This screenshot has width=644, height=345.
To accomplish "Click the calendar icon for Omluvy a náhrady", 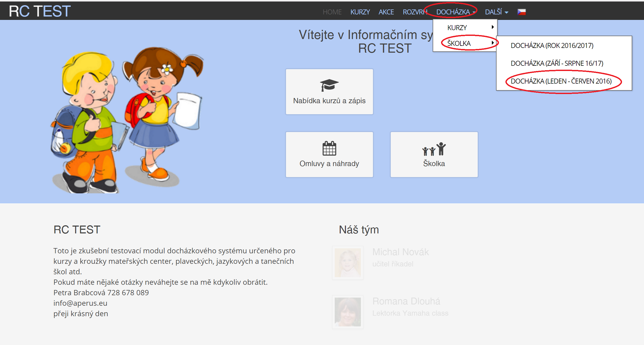I will tap(329, 148).
